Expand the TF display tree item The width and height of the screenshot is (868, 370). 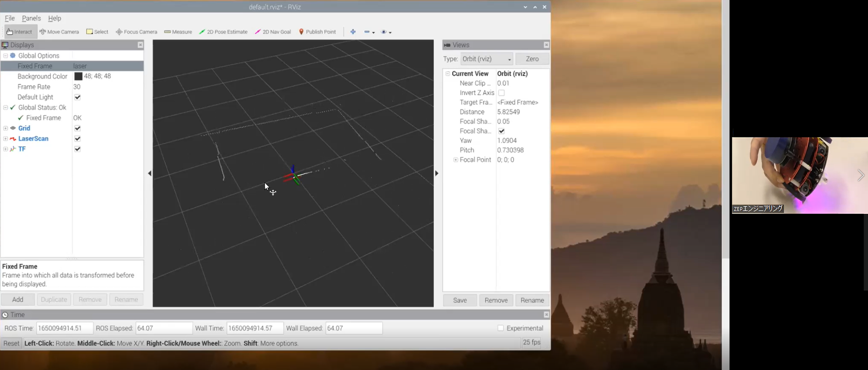5,149
